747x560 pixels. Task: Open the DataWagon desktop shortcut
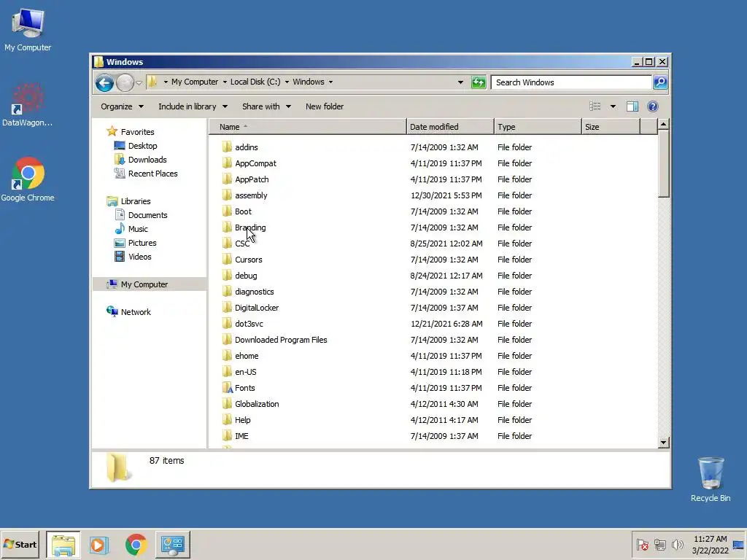[27, 105]
